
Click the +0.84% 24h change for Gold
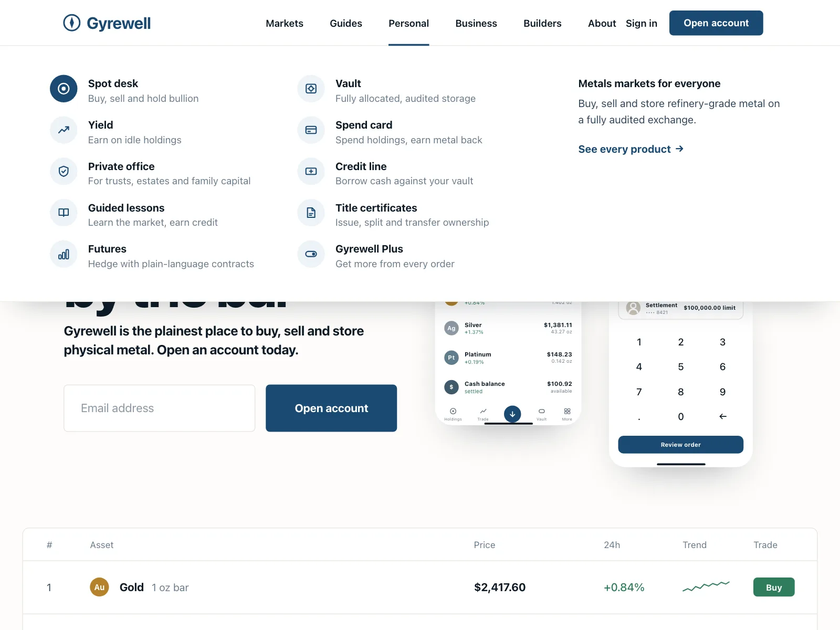pos(624,587)
